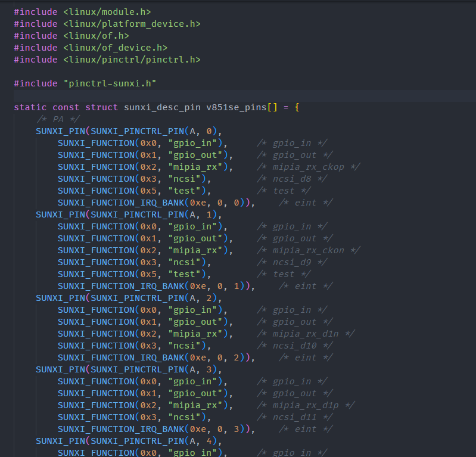This screenshot has height=457, width=476.
Task: Click the mipia_rx_ckon comment
Action: [308, 250]
